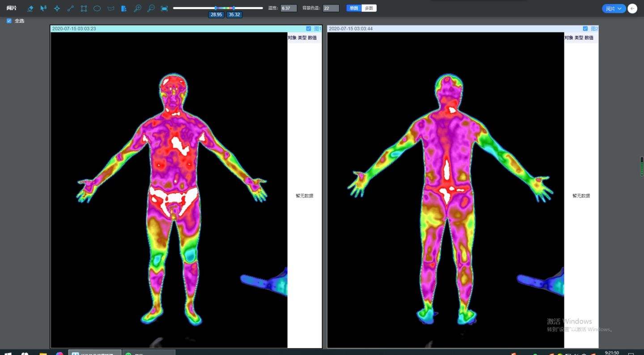The width and height of the screenshot is (644, 355).
Task: Uncheck the checkbox for image 1
Action: tap(309, 29)
